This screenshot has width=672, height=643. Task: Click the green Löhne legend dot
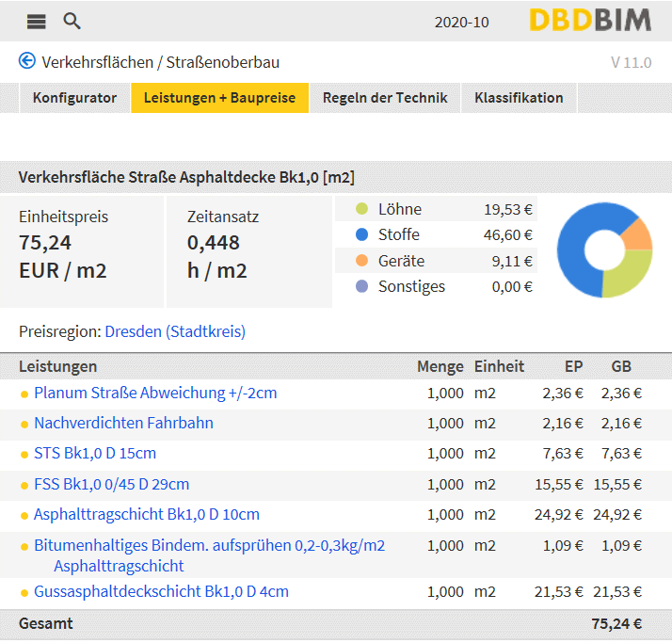point(361,209)
